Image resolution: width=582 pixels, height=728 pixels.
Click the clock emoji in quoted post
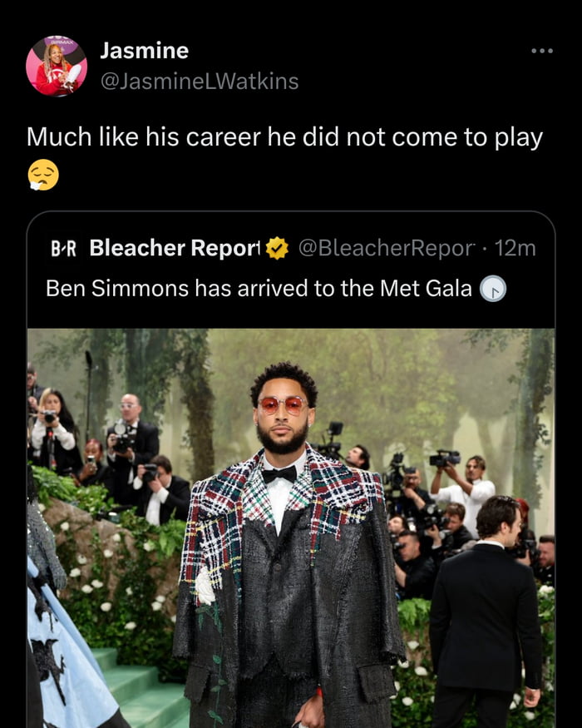(x=493, y=289)
